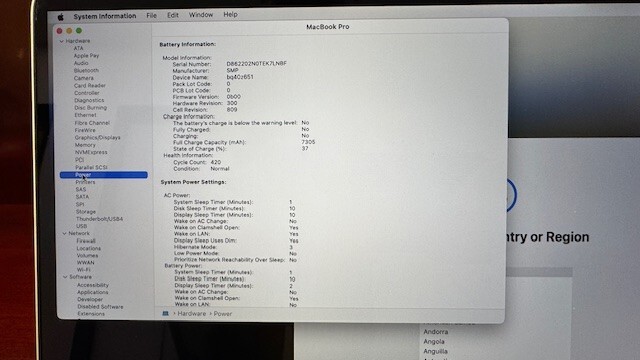640x360 pixels.
Task: Collapse the Network section chevron
Action: point(64,233)
